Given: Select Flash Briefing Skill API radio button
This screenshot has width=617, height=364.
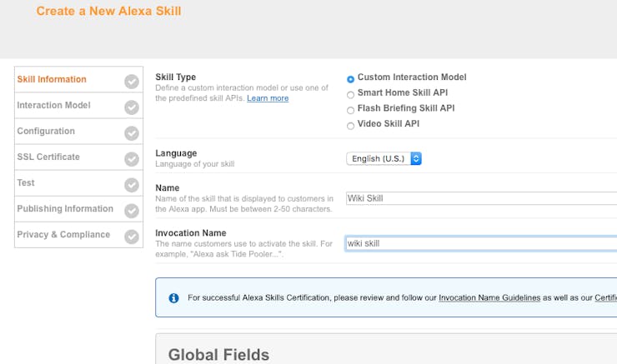Looking at the screenshot, I should pyautogui.click(x=350, y=110).
